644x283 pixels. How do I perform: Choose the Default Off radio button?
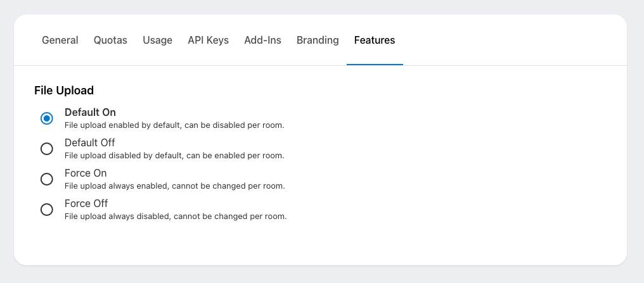click(46, 149)
